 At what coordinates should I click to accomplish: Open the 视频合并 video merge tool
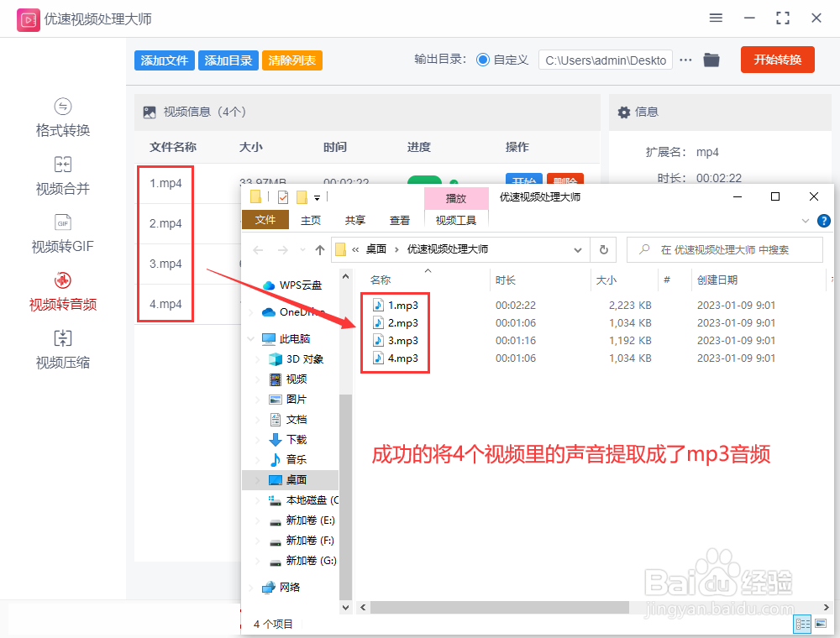tap(63, 176)
